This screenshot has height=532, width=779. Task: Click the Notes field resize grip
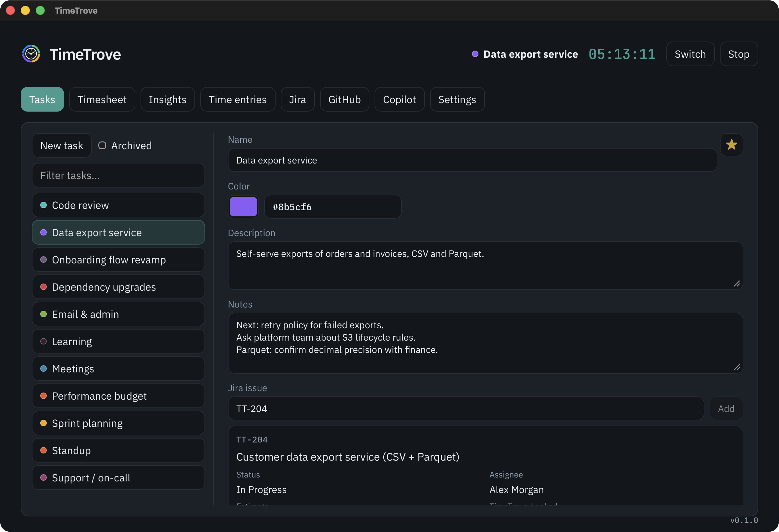coord(737,368)
